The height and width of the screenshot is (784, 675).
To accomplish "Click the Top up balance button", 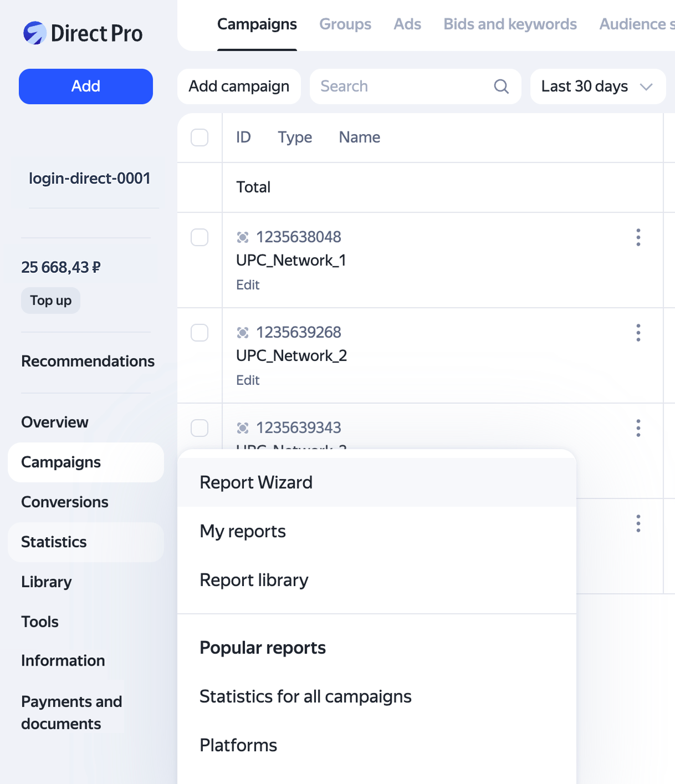I will [x=50, y=301].
